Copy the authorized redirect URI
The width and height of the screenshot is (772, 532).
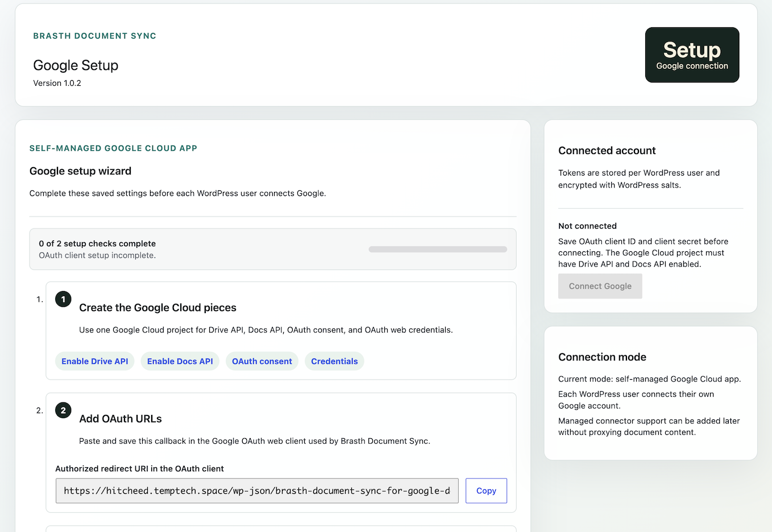pos(486,491)
